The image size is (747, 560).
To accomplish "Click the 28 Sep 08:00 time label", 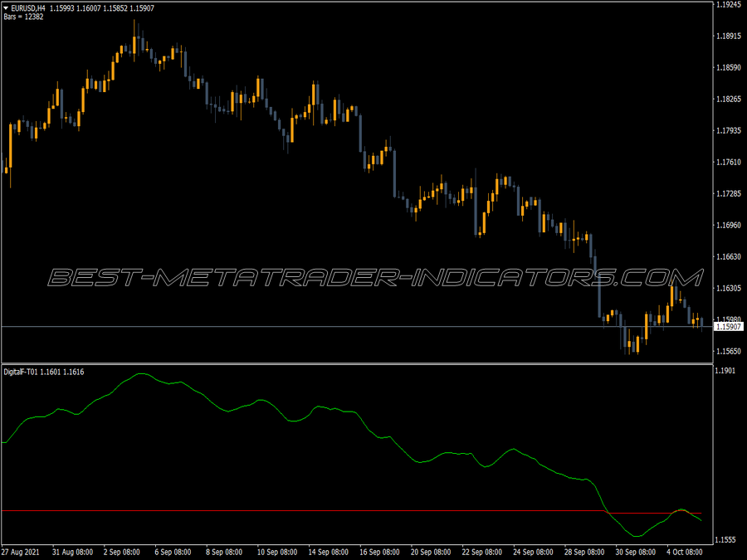I will tap(584, 553).
